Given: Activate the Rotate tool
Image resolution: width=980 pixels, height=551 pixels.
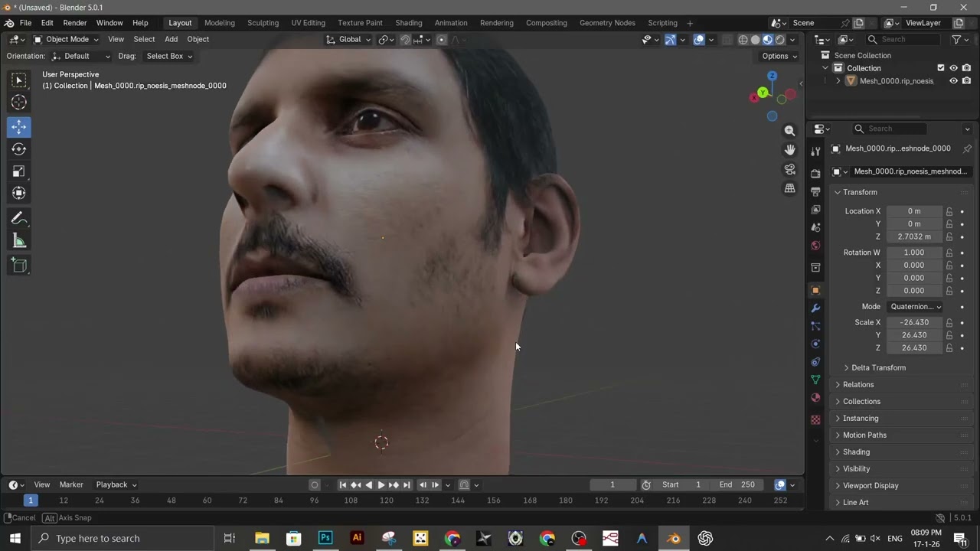Looking at the screenshot, I should 19,149.
